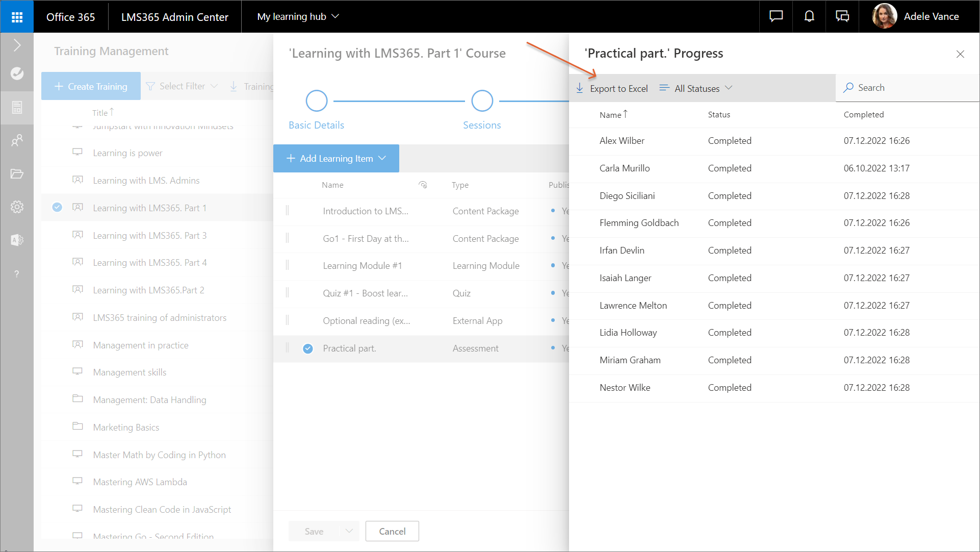
Task: Click the folder icon in left sidebar
Action: 17,173
